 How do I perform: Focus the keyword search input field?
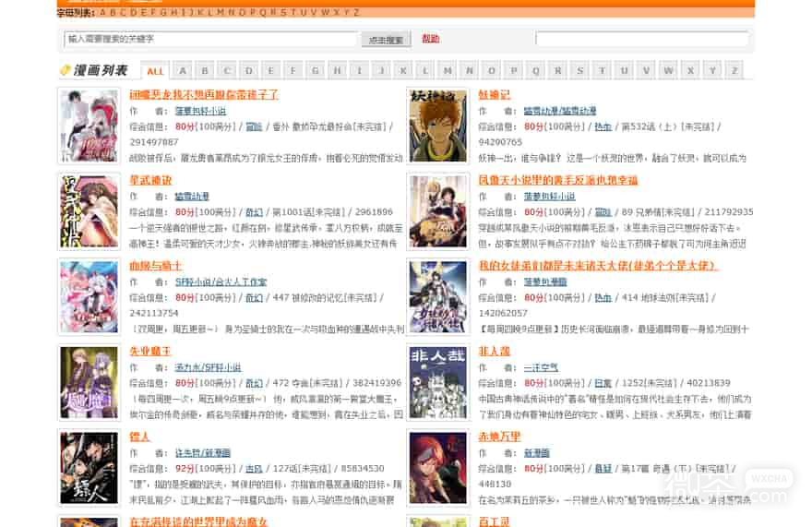click(x=210, y=39)
